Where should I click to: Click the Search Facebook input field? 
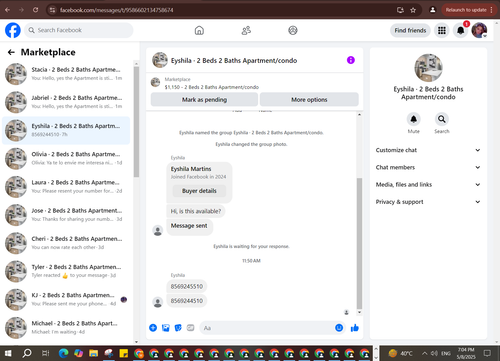pos(79,30)
